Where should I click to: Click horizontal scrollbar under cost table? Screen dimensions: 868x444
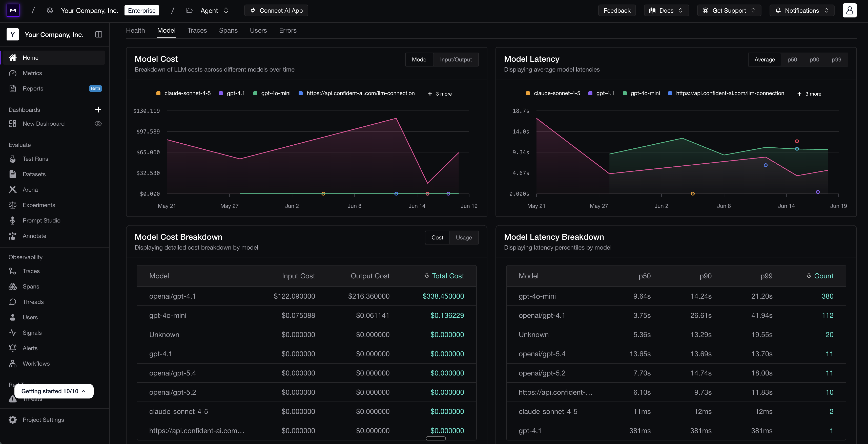point(435,438)
